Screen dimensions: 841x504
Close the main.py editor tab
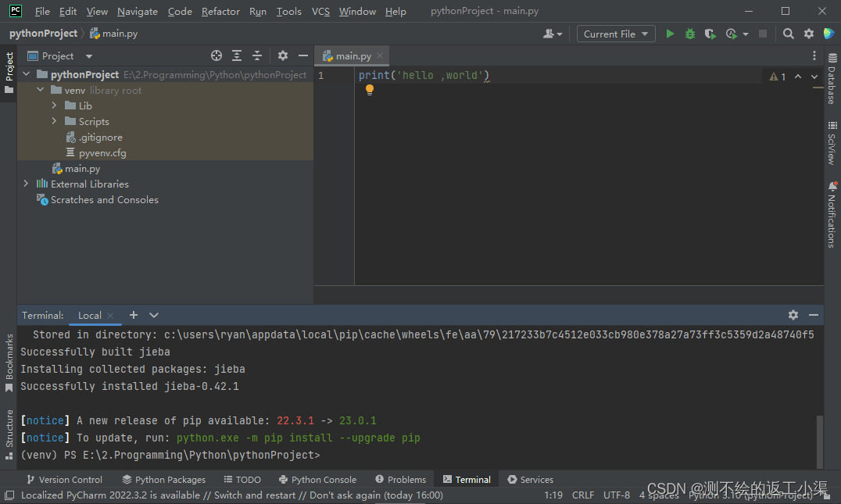point(380,55)
